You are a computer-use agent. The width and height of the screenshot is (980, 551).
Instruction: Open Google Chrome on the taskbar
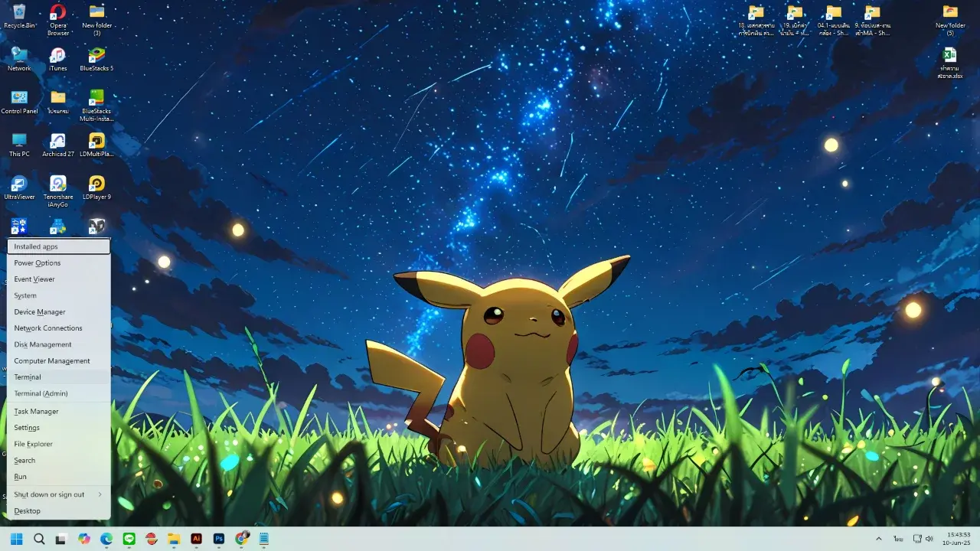click(242, 539)
